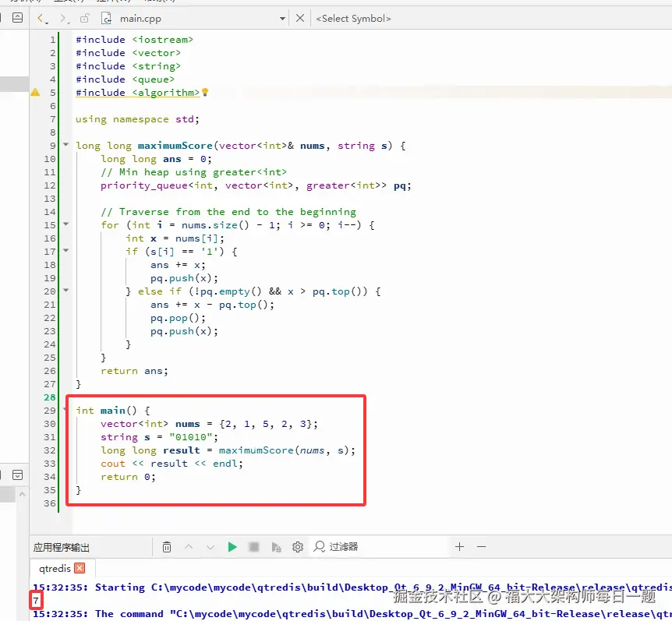Viewport: 672px width, 621px height.
Task: Click the output value 7
Action: (36, 601)
